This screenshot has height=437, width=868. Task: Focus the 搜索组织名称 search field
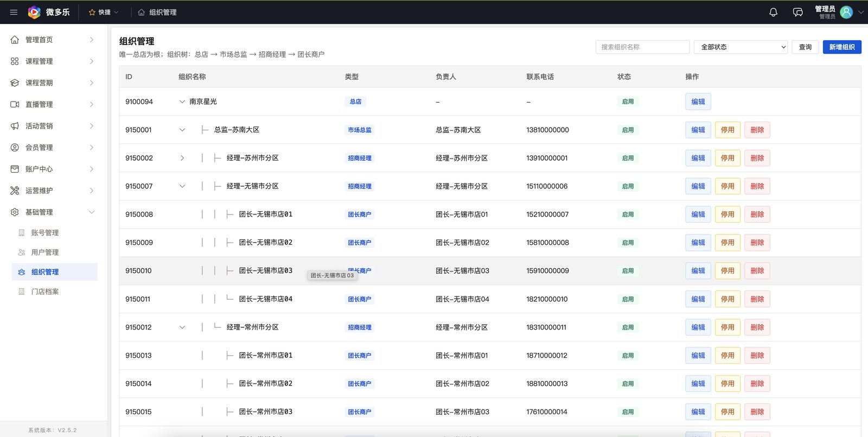[642, 47]
